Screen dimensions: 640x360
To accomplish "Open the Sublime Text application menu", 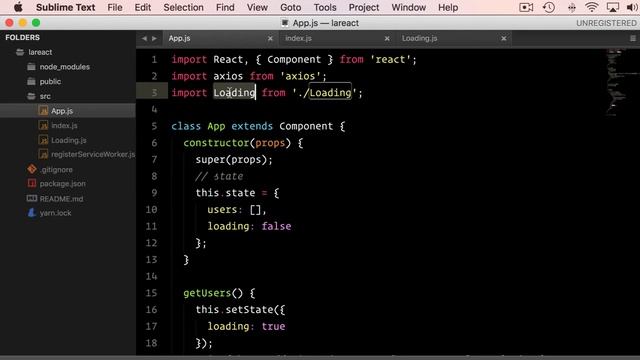I will (x=65, y=7).
